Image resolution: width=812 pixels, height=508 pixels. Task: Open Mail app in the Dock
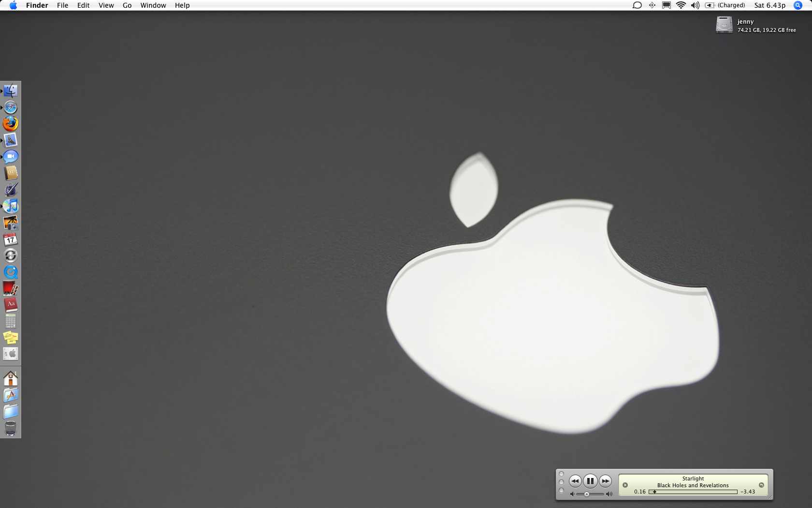pyautogui.click(x=11, y=140)
